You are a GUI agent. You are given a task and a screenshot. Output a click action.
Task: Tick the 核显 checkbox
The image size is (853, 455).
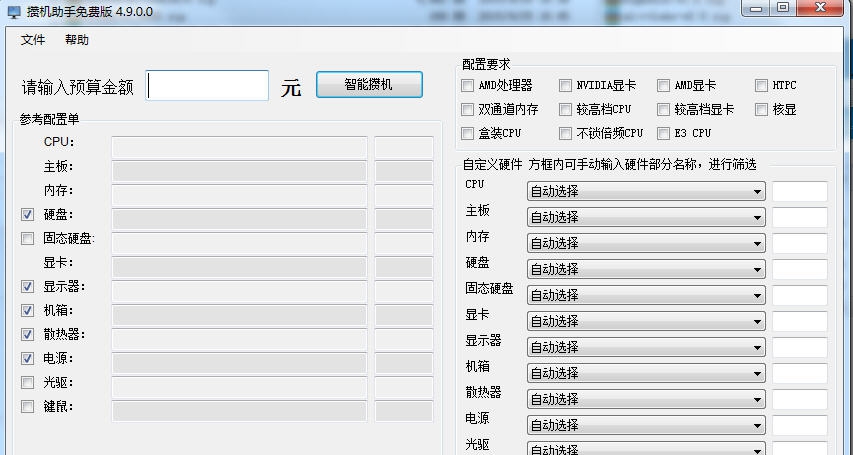coord(761,109)
